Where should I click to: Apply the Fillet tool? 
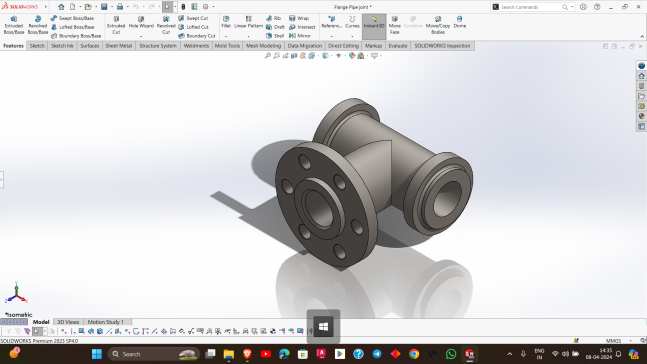point(226,22)
